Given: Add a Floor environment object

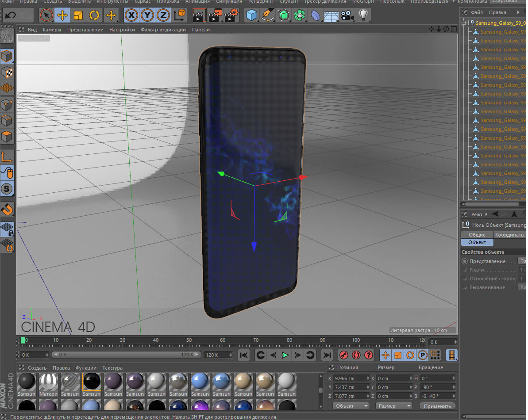Looking at the screenshot, I should point(331,15).
